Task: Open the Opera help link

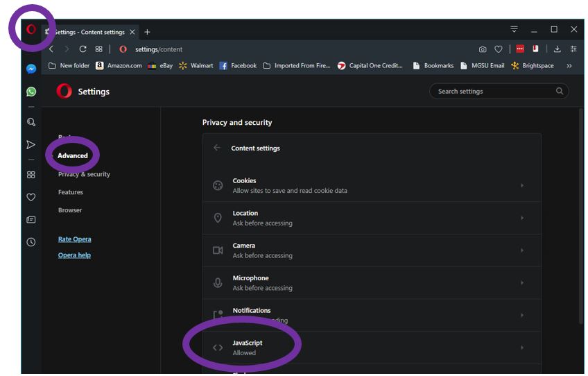Action: click(74, 255)
